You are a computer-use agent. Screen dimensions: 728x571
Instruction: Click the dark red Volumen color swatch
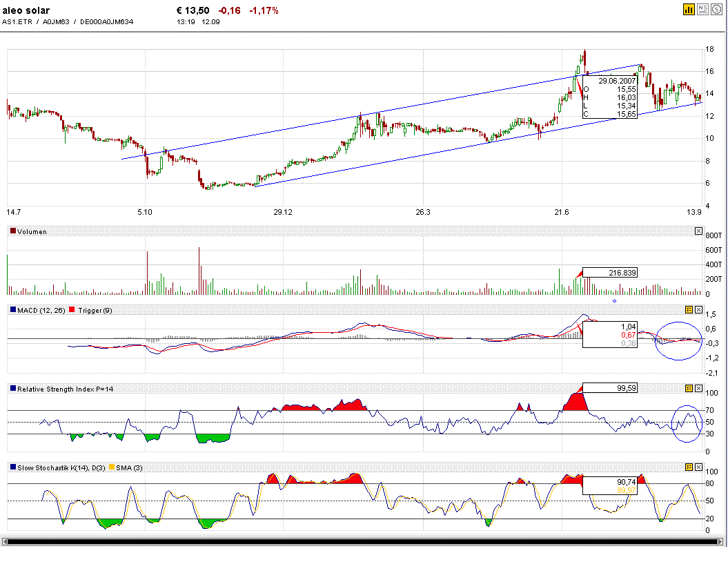(12, 232)
